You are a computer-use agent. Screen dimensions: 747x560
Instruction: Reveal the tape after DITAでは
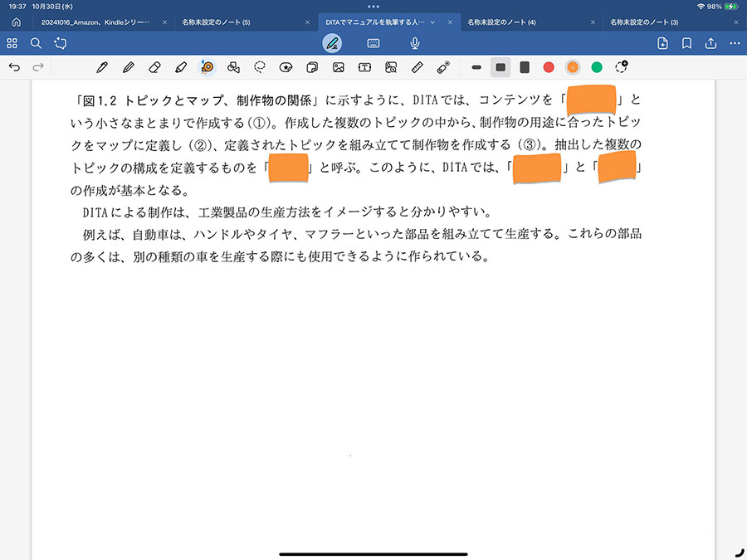click(x=536, y=168)
